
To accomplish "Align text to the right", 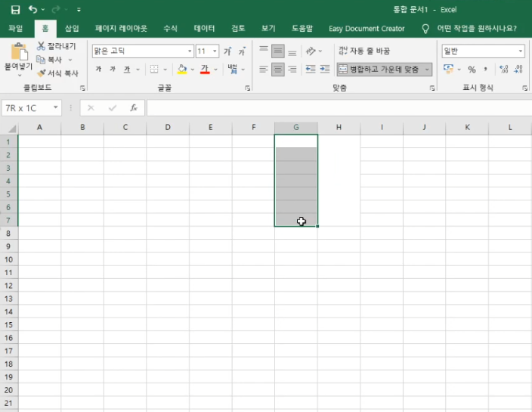I will pyautogui.click(x=292, y=70).
